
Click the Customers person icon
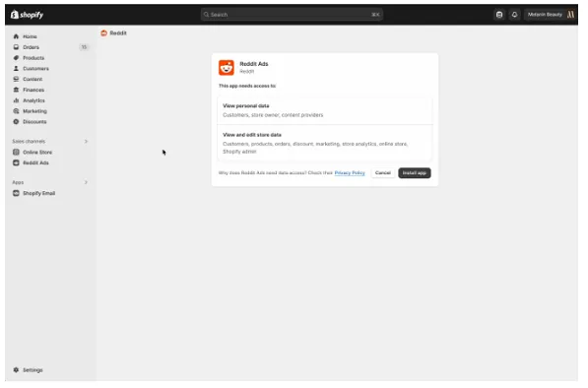point(16,69)
